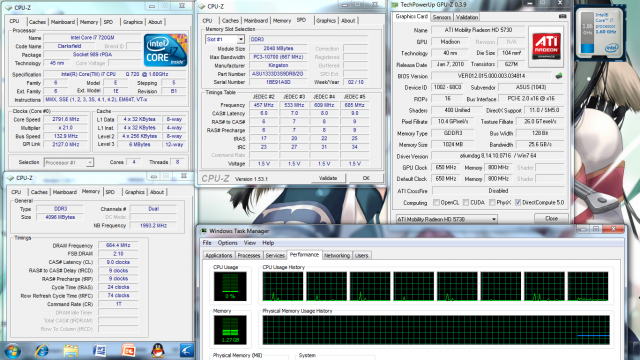
Task: Open Memory tab in CPU-Z SPD window
Action: (282, 21)
